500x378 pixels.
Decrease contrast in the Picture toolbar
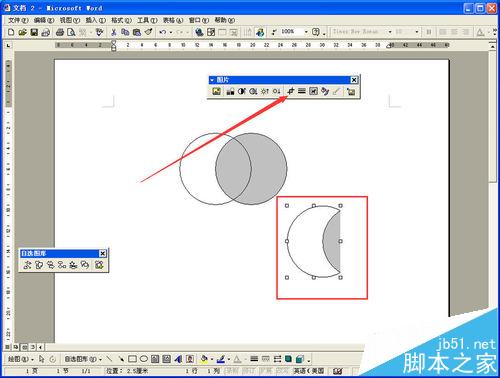(x=253, y=91)
